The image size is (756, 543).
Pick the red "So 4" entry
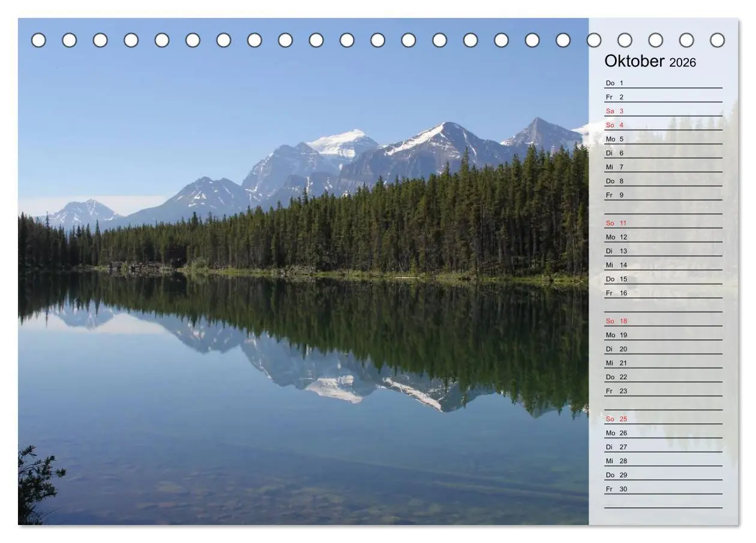(663, 125)
